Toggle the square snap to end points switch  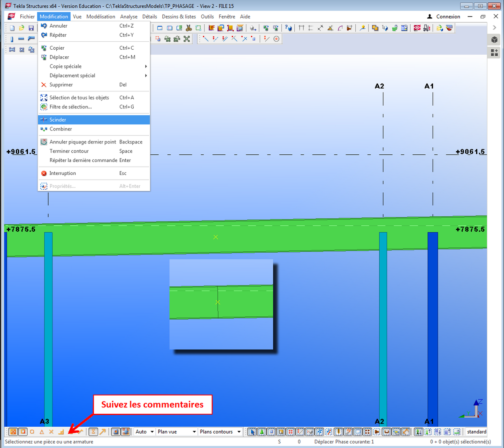23,432
